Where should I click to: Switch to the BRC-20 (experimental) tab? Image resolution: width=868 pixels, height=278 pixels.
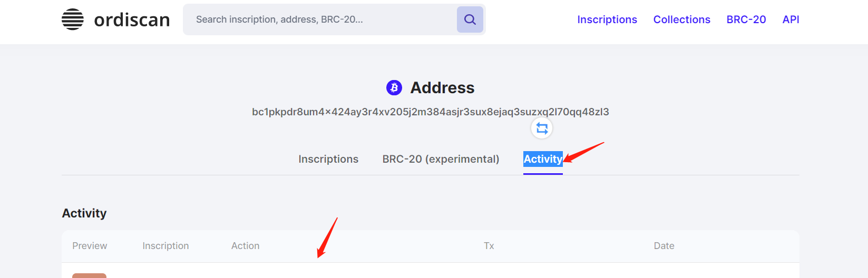pyautogui.click(x=441, y=159)
